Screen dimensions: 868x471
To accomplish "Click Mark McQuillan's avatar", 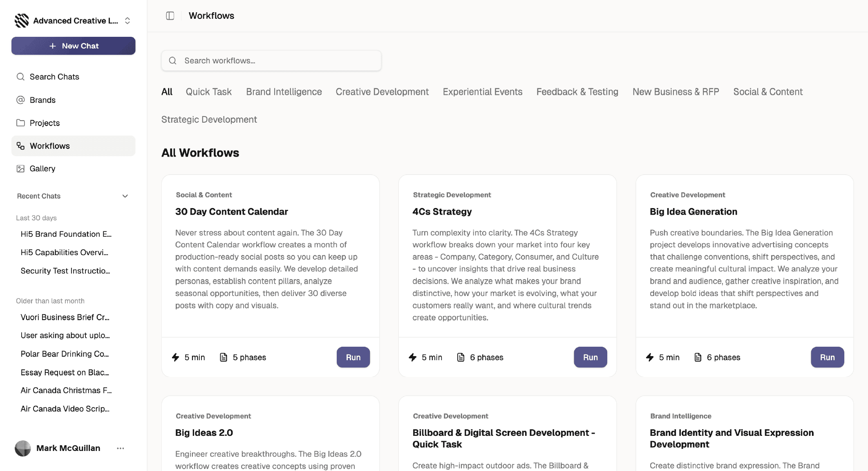I will [x=22, y=448].
